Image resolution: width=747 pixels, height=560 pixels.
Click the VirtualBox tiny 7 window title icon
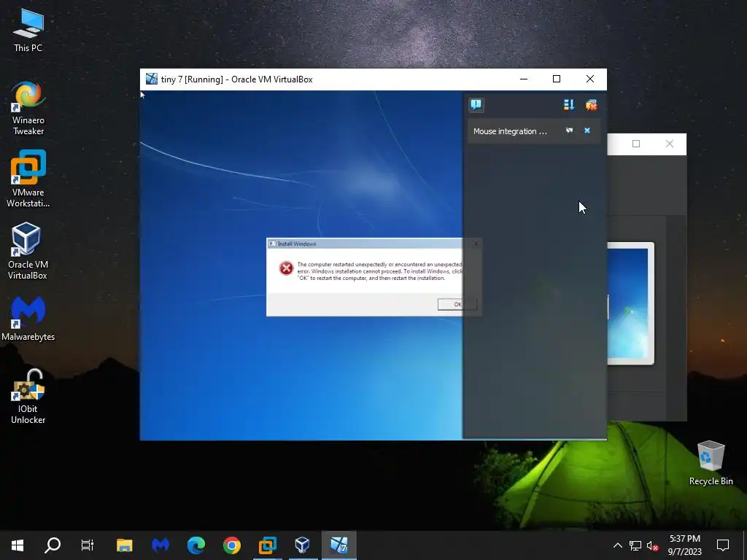152,79
